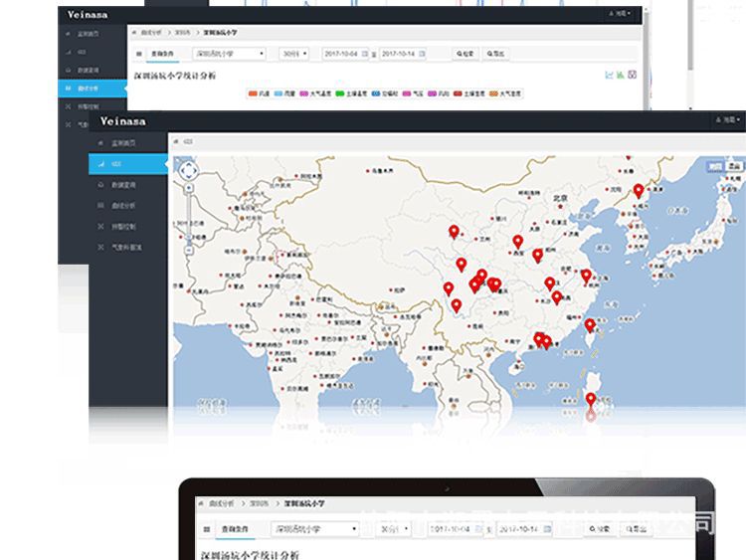Screen dimensions: 746x560
Task: Click 曲线分析 breadcrumb on the bottom monitor screen
Action: tap(221, 503)
